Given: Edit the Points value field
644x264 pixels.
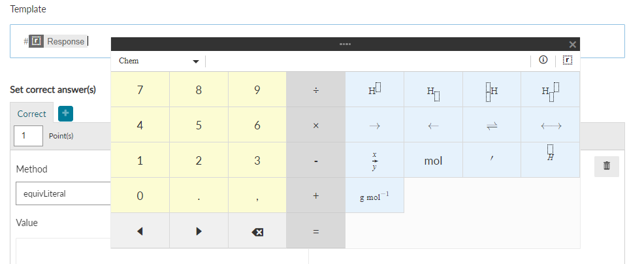Looking at the screenshot, I should (28, 136).
